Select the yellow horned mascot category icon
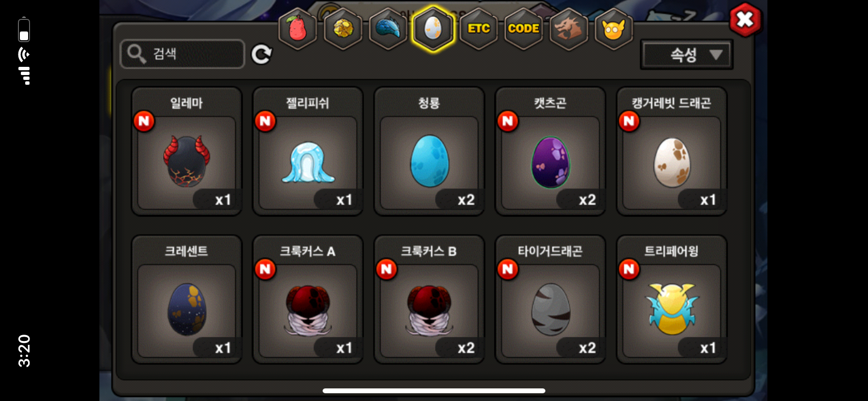Screen dimensions: 868x401 pos(614,29)
